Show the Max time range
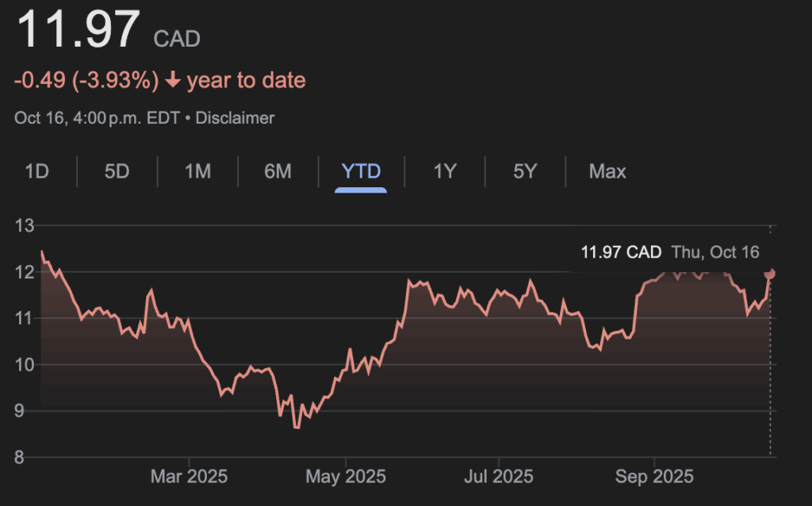 (x=607, y=171)
